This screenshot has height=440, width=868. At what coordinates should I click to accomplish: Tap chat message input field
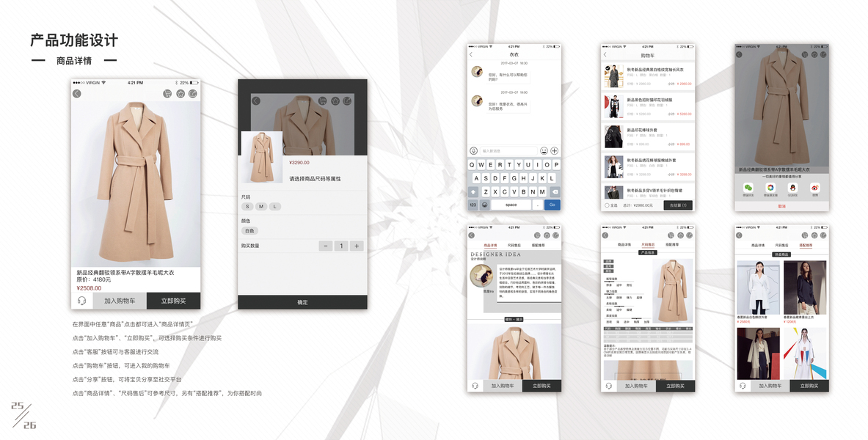click(509, 150)
